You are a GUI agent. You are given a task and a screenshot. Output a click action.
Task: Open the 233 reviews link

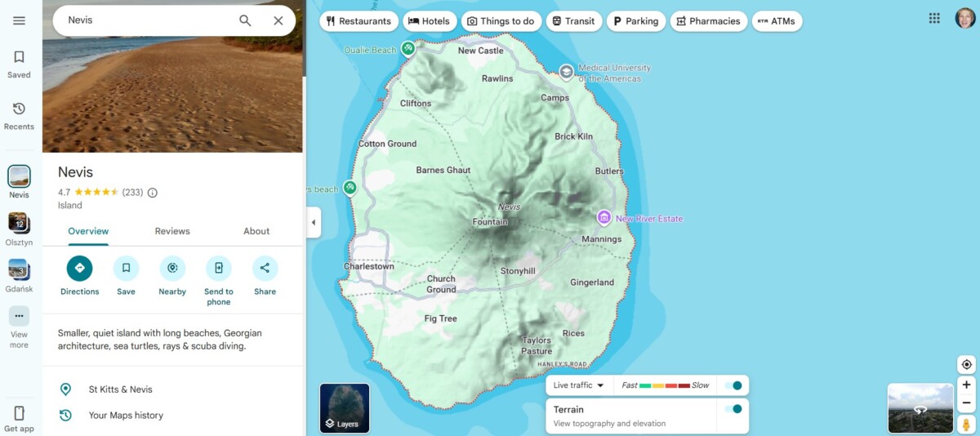pyautogui.click(x=132, y=193)
